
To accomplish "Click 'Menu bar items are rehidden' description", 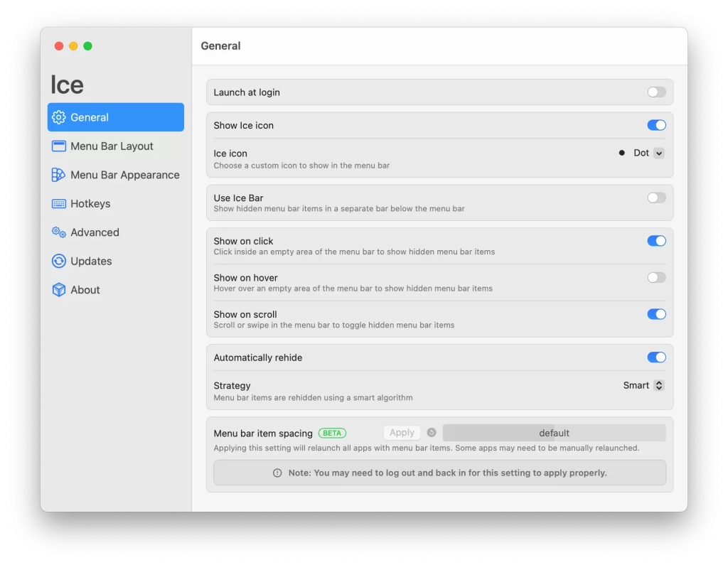I will pos(313,398).
